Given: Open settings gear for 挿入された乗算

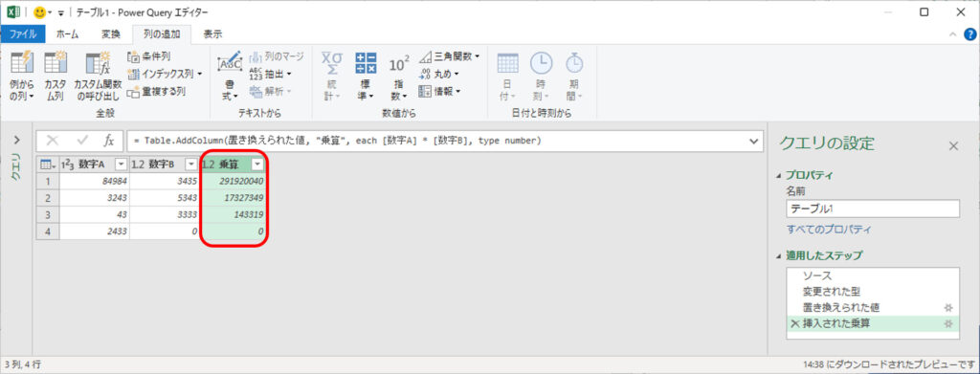Looking at the screenshot, I should click(948, 323).
